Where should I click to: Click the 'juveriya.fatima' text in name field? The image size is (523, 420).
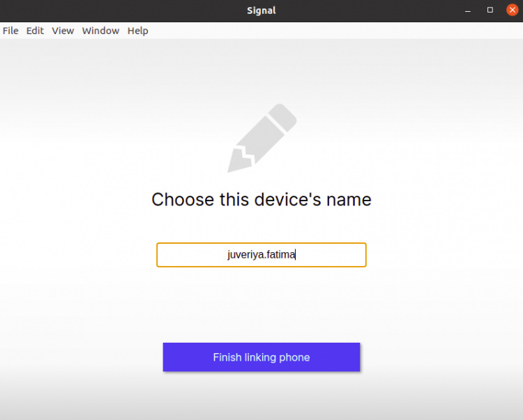click(261, 255)
